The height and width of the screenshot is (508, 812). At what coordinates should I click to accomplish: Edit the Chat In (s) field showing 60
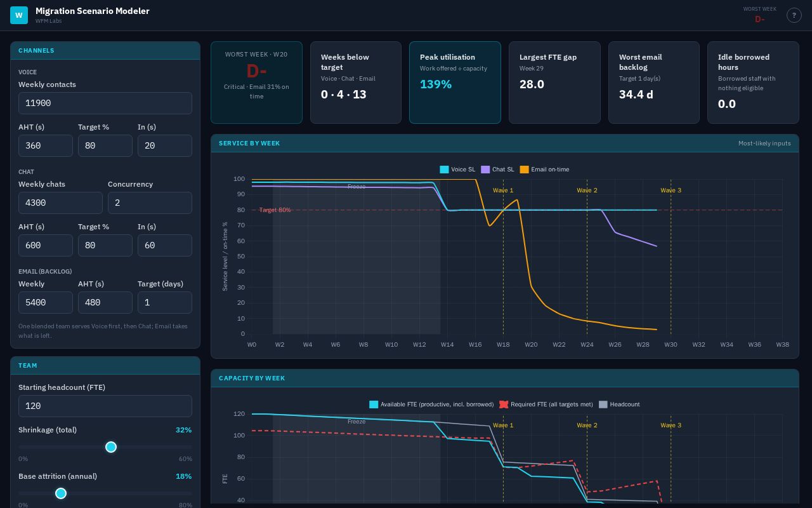point(165,245)
